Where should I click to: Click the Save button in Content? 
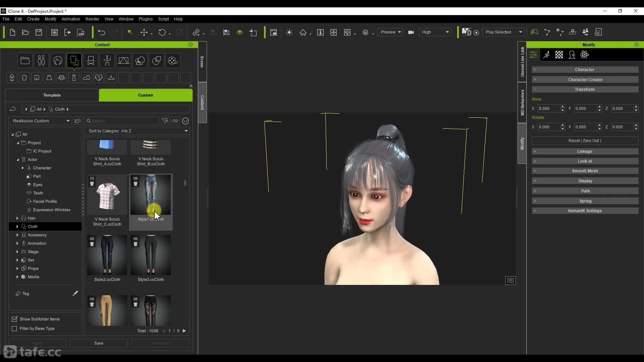click(99, 343)
